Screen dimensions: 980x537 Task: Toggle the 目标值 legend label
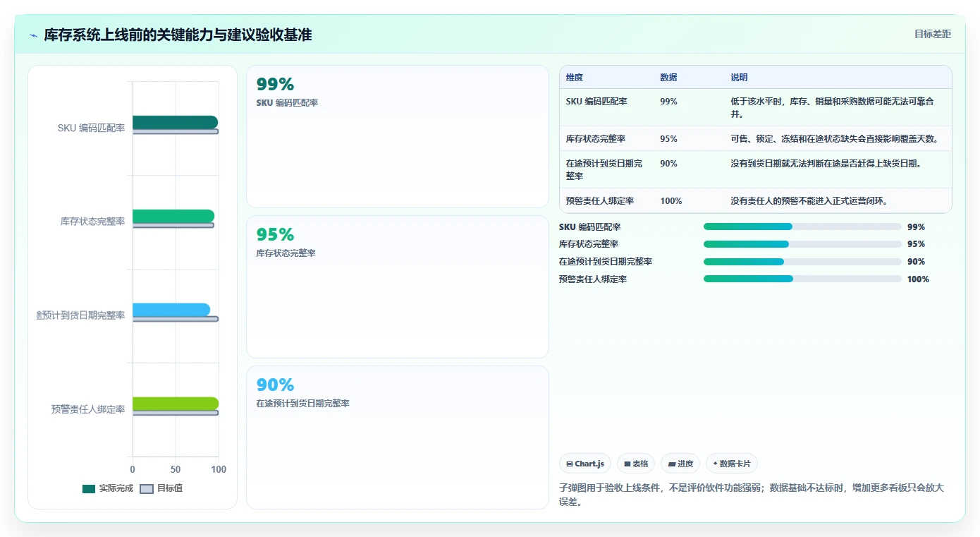point(170,488)
